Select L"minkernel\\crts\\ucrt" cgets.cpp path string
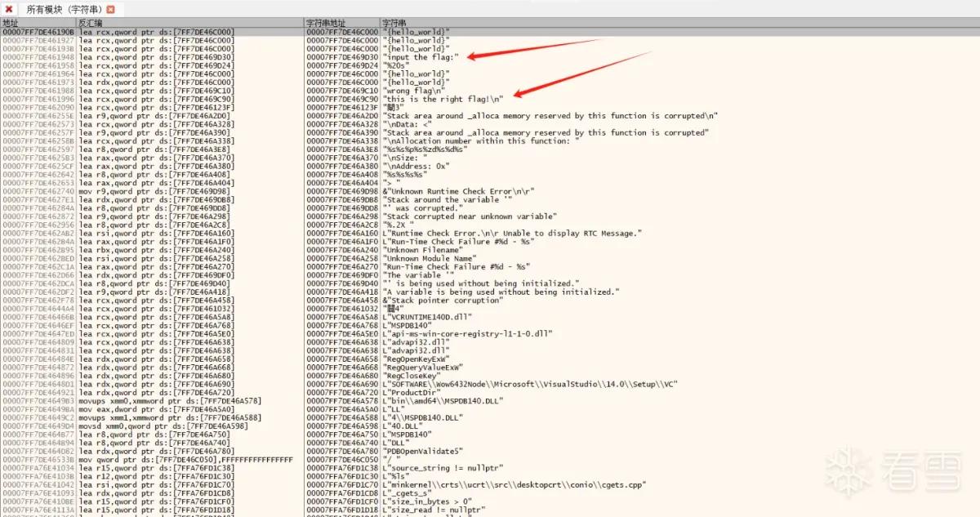Screen dimensions: 980x517 (x=514, y=484)
